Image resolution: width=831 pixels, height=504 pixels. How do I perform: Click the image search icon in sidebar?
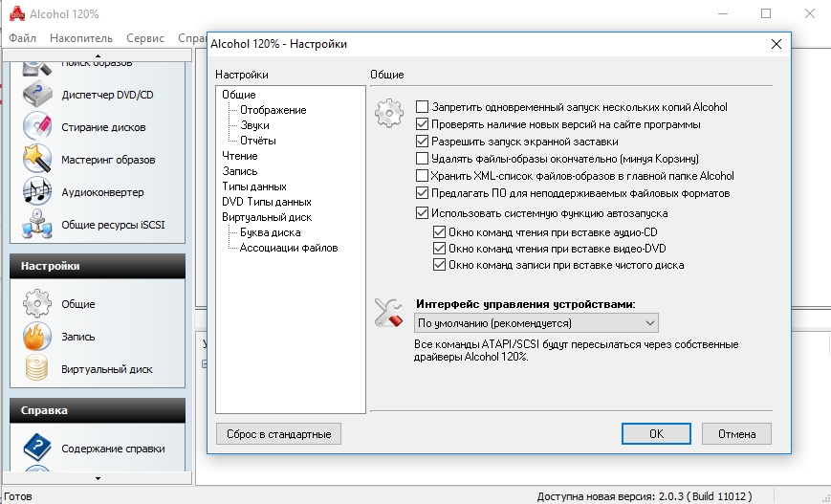37,68
